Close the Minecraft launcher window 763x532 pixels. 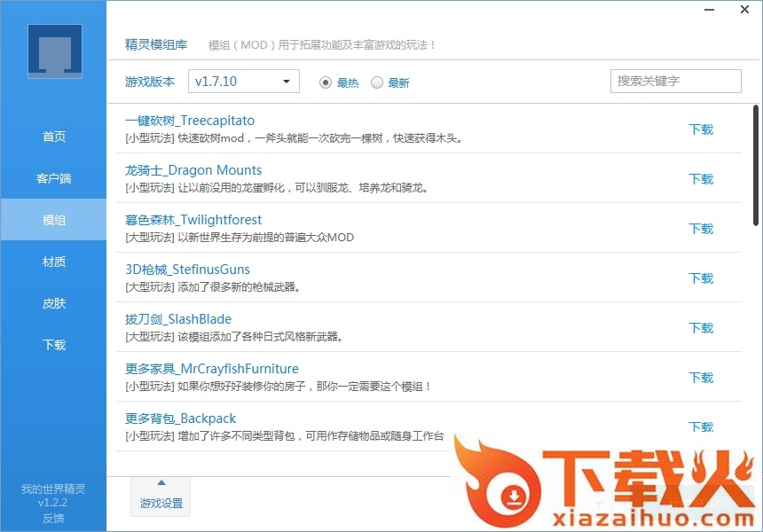click(x=745, y=10)
